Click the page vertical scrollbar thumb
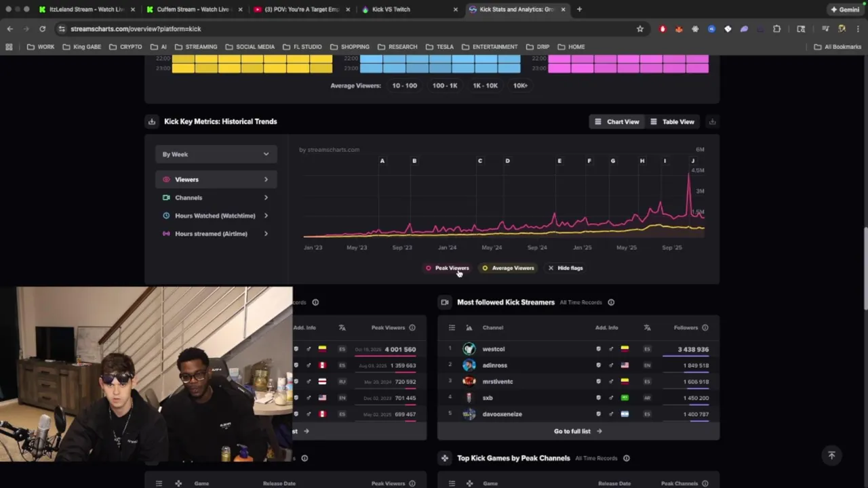Viewport: 868px width, 488px height. coord(865,269)
